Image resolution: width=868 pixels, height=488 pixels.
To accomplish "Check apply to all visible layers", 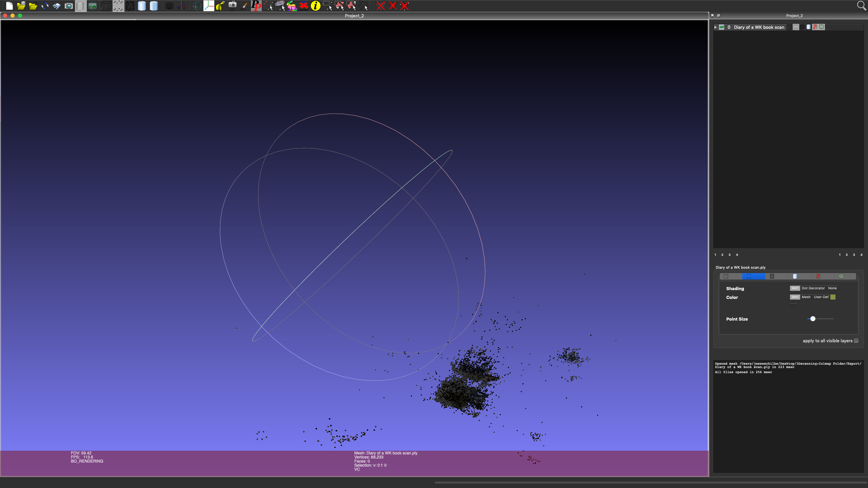I will (856, 341).
